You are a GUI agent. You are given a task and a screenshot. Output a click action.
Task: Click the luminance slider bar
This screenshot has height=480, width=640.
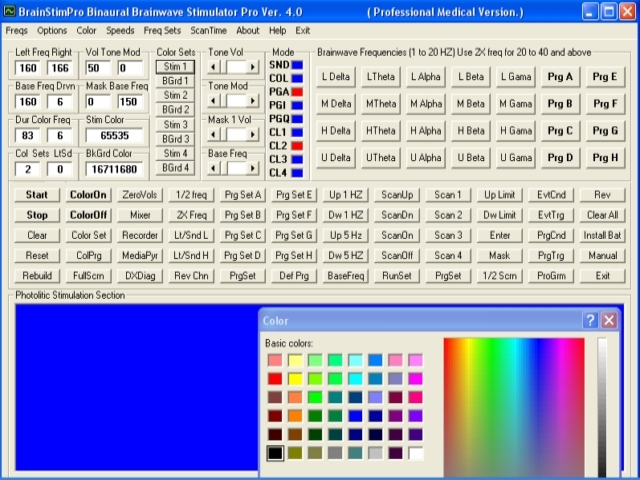coord(602,408)
